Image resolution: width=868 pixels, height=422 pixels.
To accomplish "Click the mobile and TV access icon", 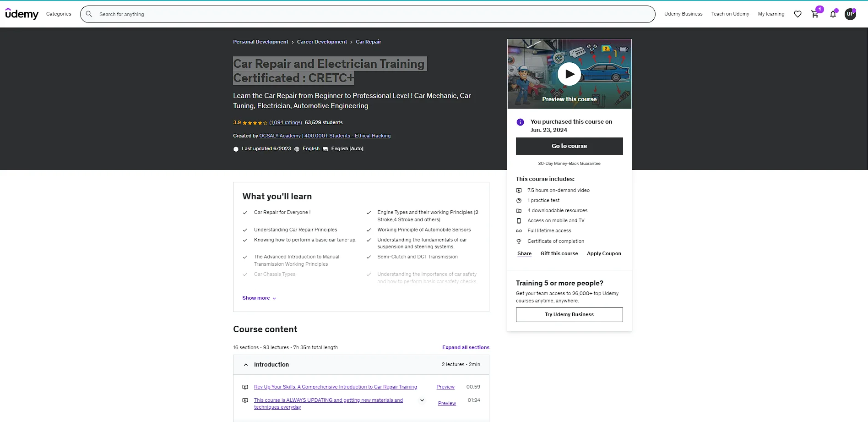I will coord(519,221).
